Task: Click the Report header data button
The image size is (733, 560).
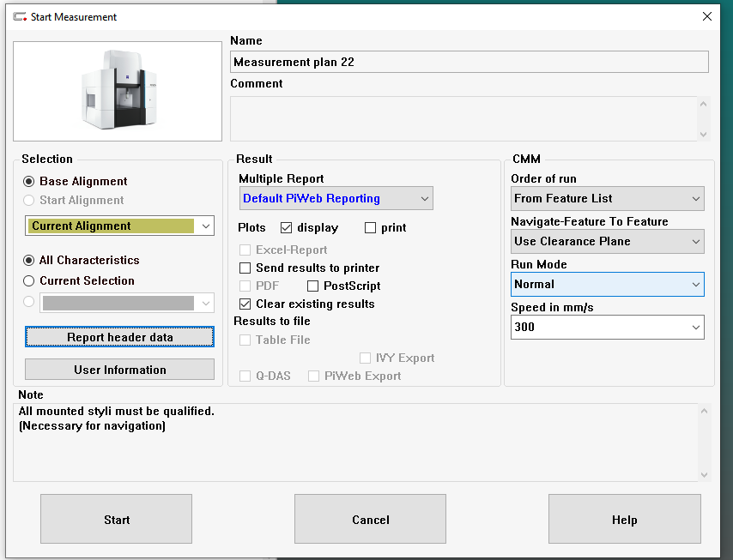Action: (x=119, y=338)
